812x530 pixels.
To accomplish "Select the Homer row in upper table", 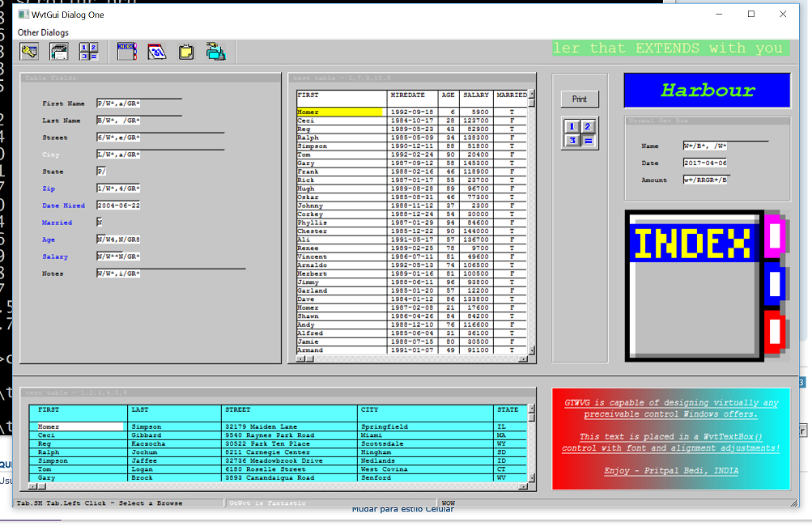I will [339, 112].
